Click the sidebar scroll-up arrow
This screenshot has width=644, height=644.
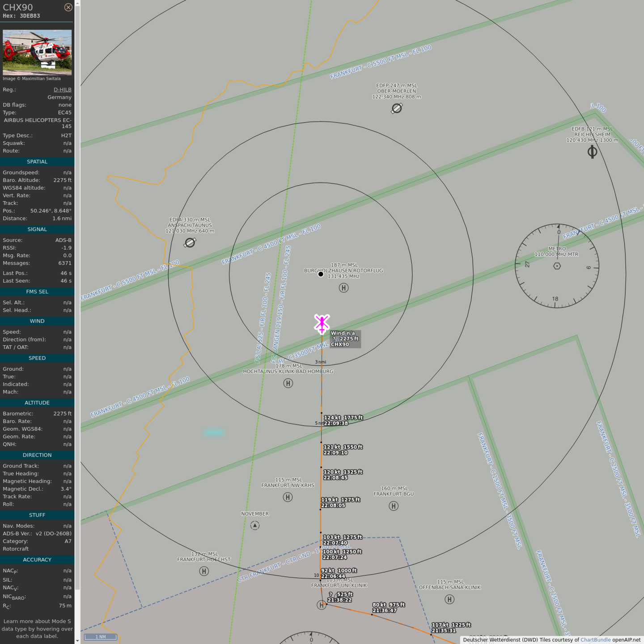coord(77,3)
